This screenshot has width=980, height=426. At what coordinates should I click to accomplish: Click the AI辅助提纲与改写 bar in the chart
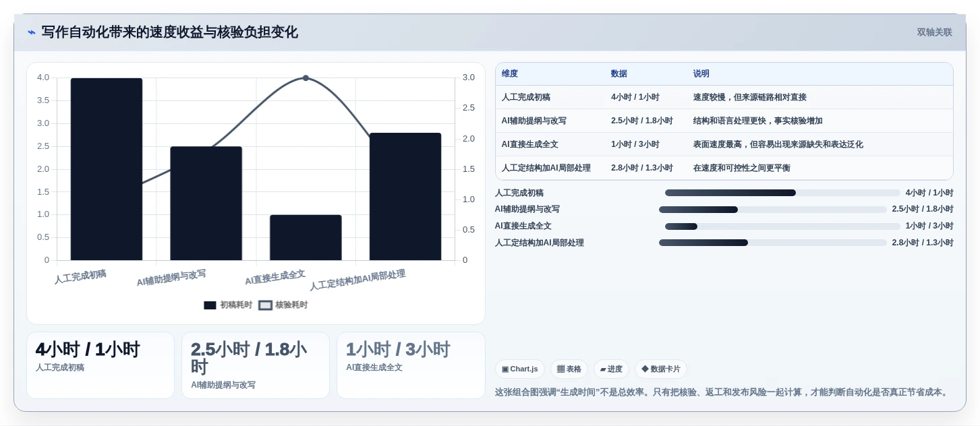[206, 204]
